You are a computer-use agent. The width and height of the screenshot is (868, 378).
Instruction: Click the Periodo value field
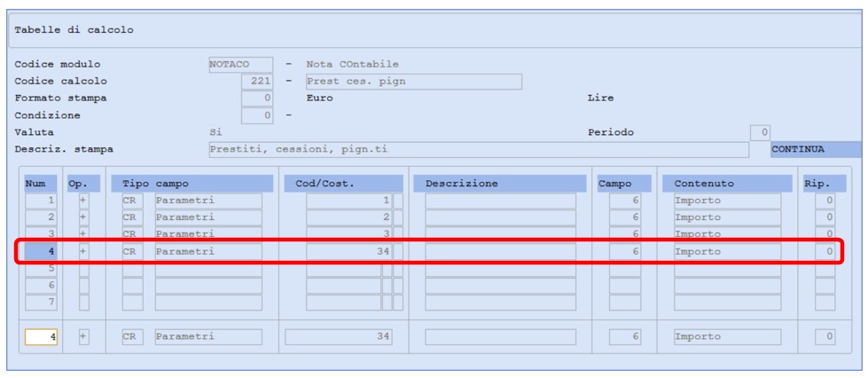point(760,132)
